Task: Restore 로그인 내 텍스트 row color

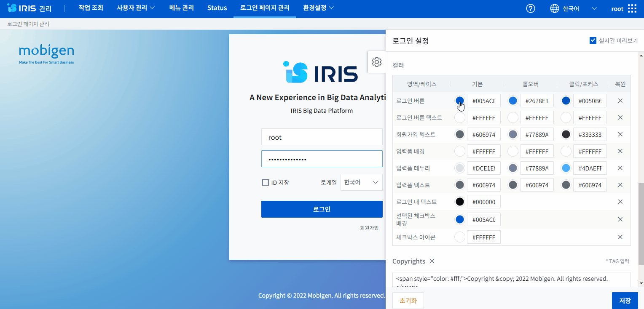Action: (x=620, y=202)
